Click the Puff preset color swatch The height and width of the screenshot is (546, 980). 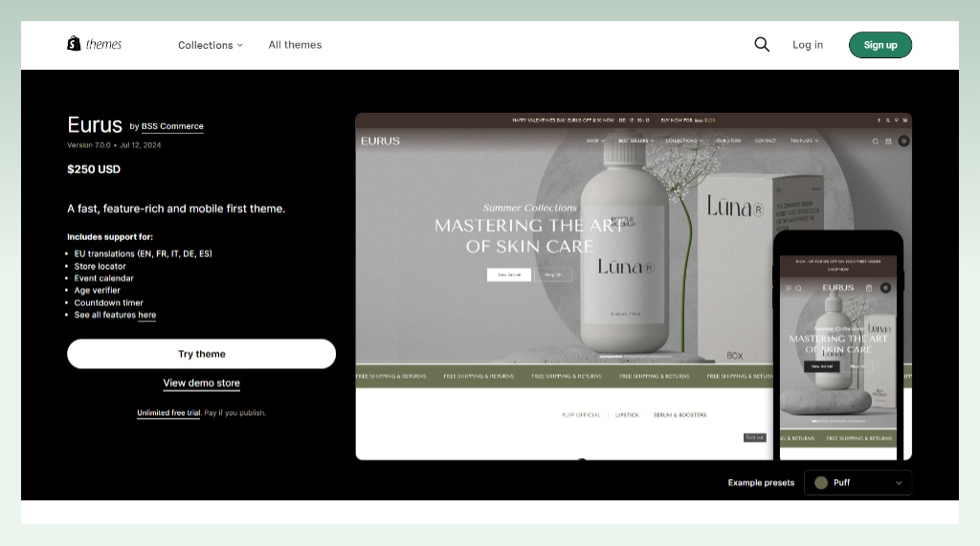(x=820, y=482)
